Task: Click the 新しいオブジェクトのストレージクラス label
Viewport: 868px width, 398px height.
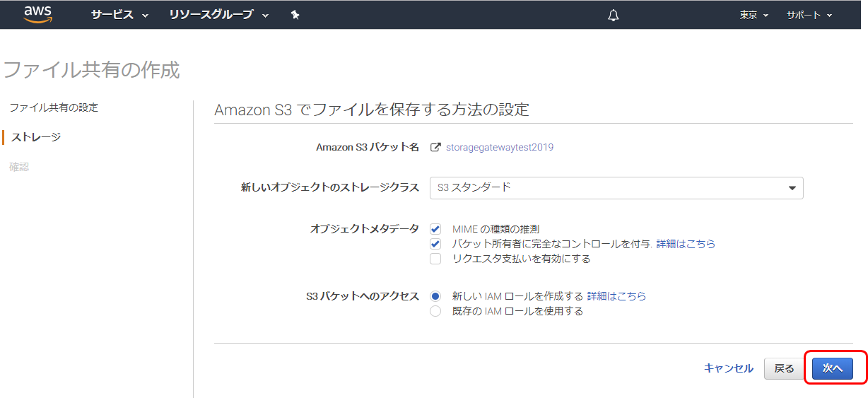Action: click(330, 188)
